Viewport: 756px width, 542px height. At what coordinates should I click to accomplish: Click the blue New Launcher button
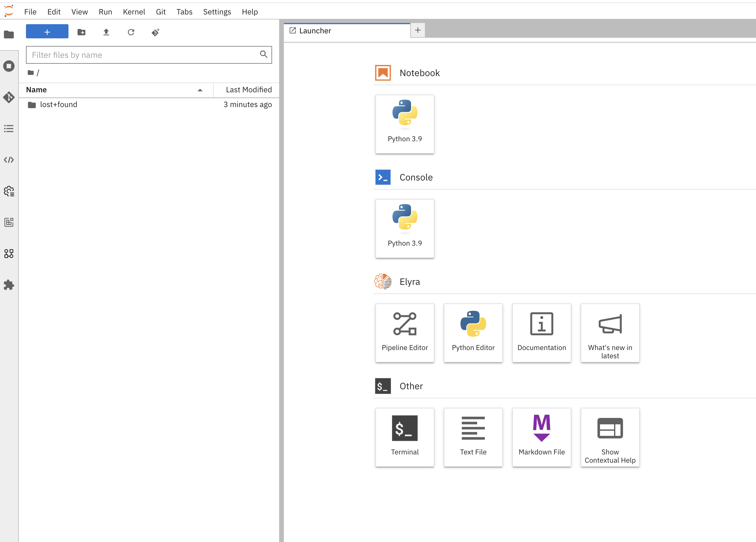(x=47, y=32)
